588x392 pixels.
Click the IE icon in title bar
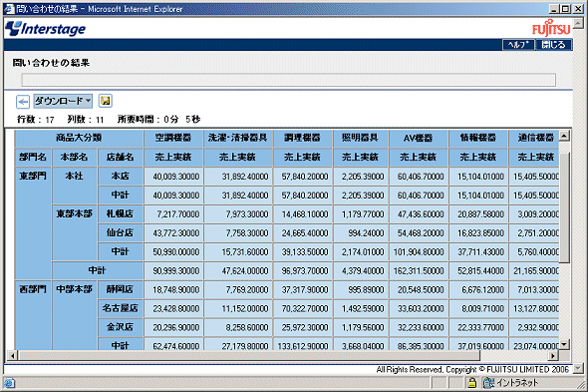click(9, 8)
